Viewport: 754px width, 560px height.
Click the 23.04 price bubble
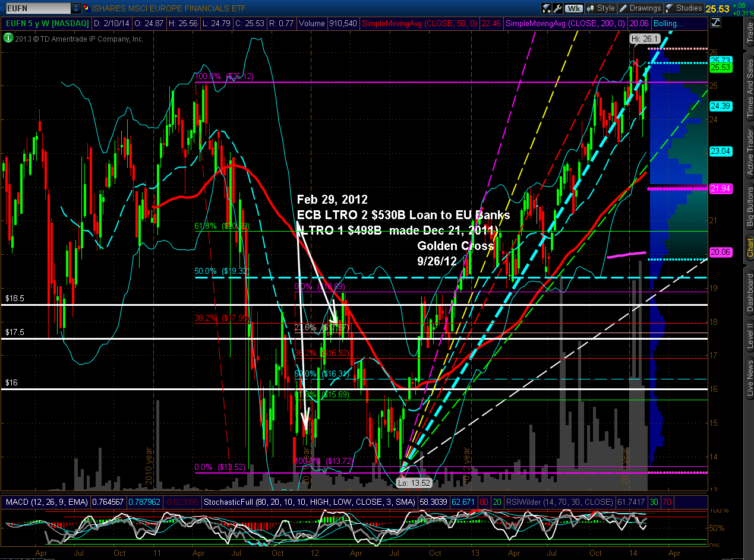tap(720, 151)
